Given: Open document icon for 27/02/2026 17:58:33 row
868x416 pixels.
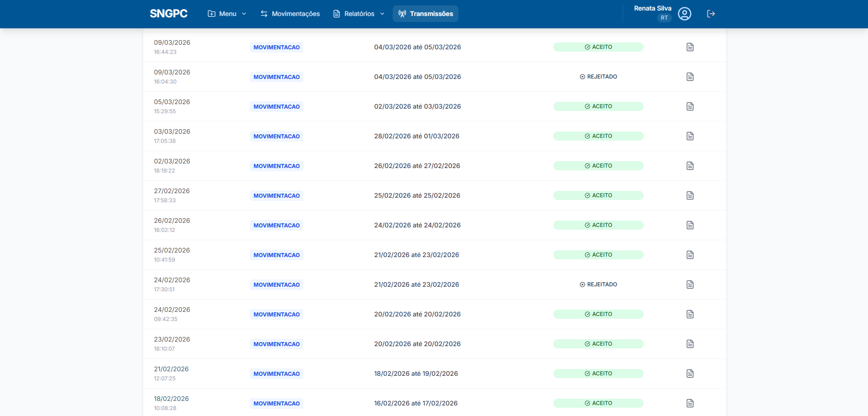Looking at the screenshot, I should [x=690, y=195].
